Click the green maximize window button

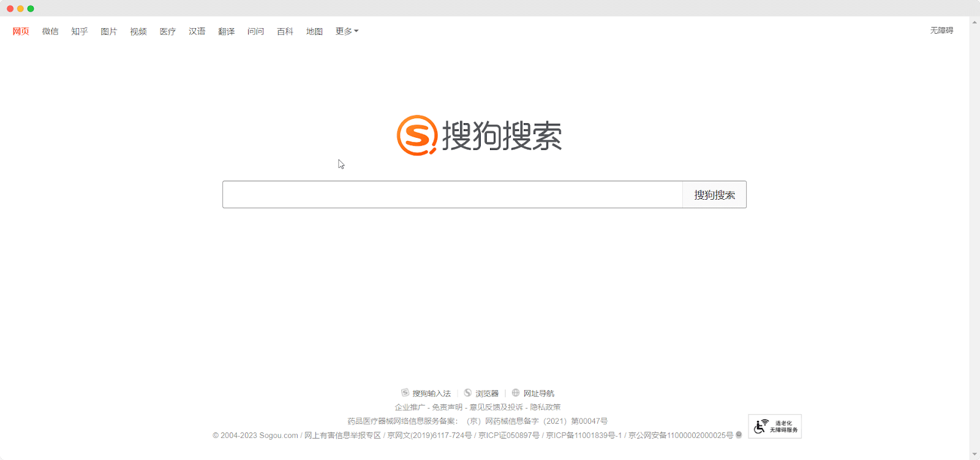[31, 9]
